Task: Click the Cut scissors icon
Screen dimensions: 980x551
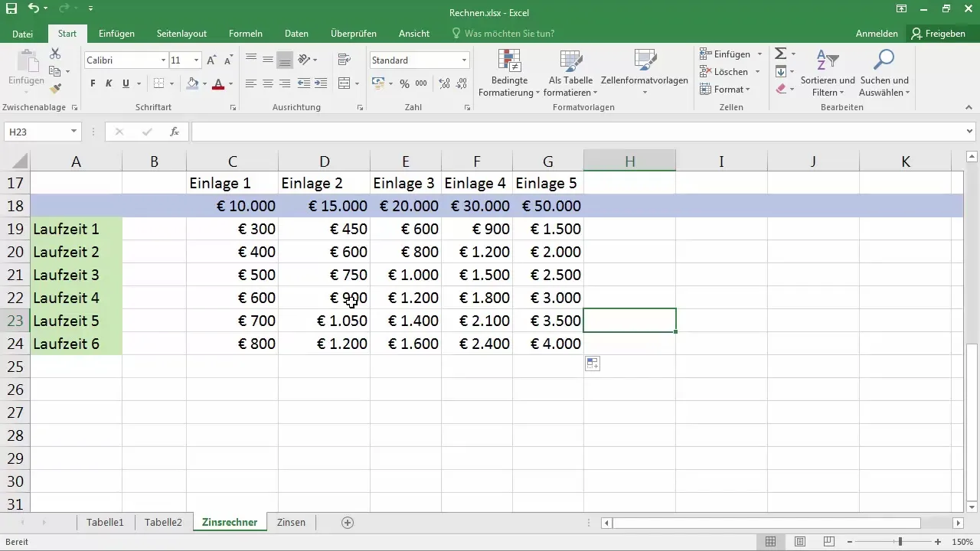Action: [x=55, y=54]
